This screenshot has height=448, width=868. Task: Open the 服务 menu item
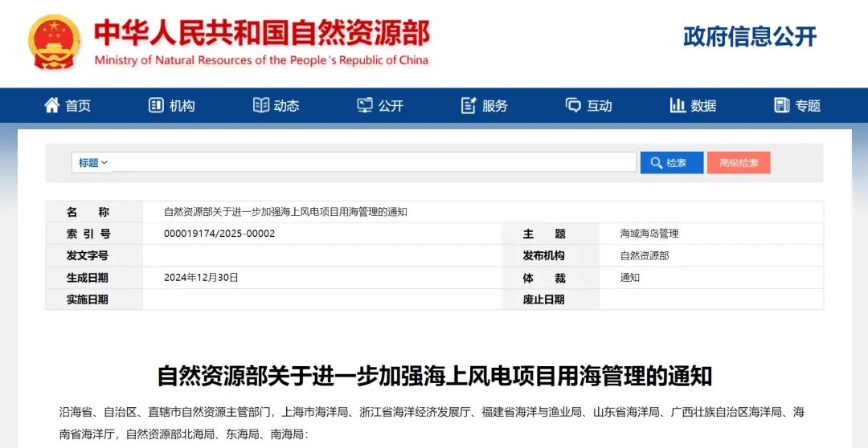pyautogui.click(x=495, y=106)
